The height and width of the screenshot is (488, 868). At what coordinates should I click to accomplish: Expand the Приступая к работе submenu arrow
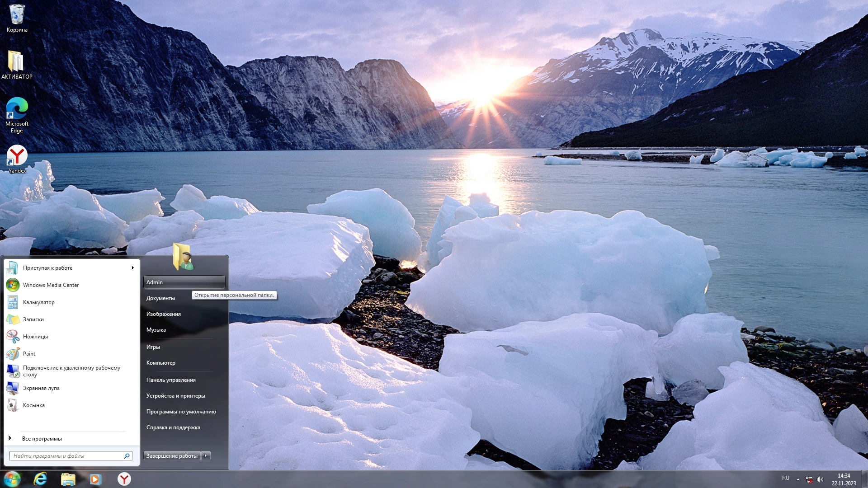132,268
